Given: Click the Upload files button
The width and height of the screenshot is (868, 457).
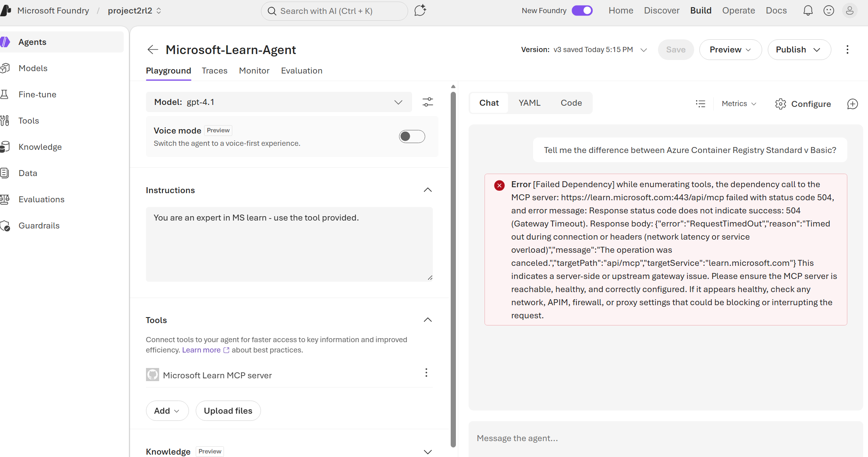Looking at the screenshot, I should 228,411.
